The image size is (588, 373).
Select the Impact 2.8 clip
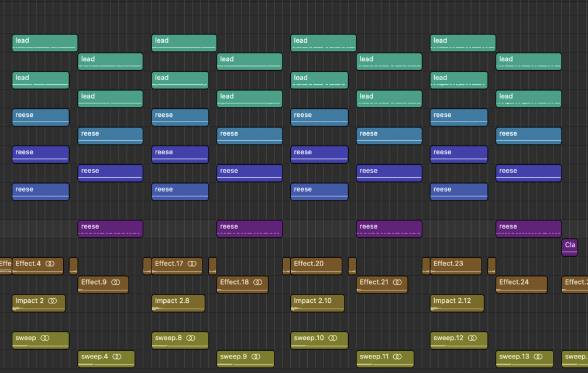point(178,303)
